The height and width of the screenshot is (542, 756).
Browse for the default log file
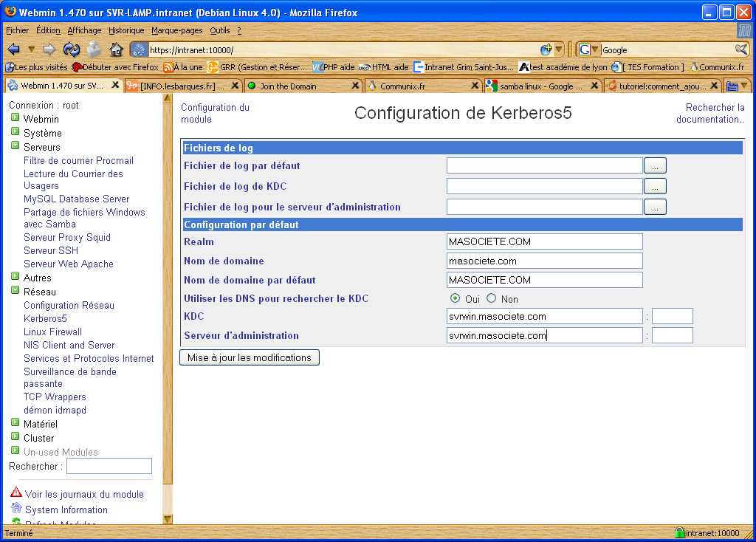tap(655, 165)
